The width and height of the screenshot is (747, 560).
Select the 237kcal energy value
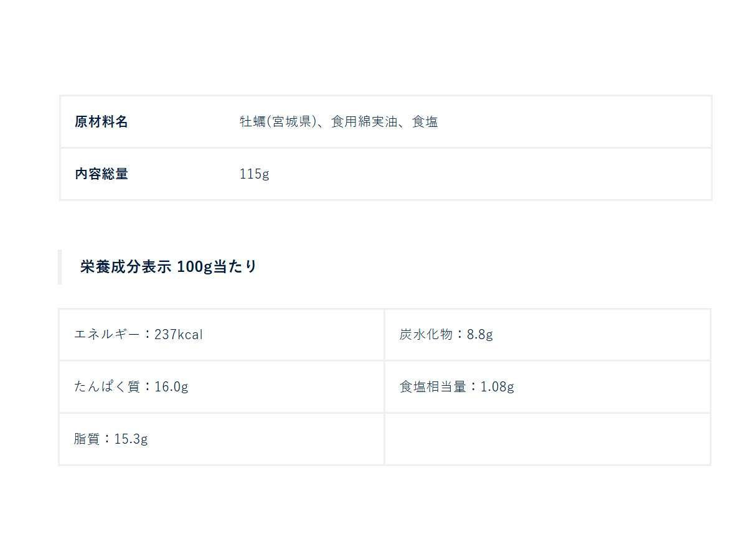[x=179, y=335]
